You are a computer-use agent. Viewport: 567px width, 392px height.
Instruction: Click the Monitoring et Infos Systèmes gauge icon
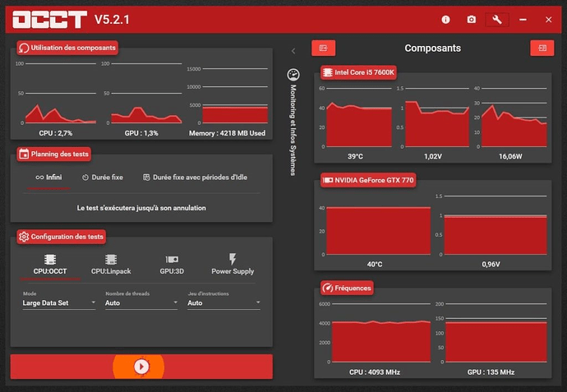coord(293,75)
